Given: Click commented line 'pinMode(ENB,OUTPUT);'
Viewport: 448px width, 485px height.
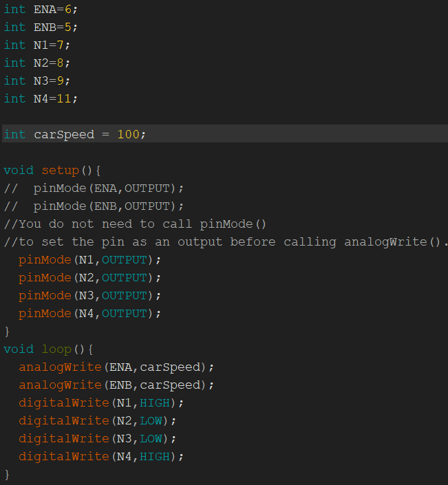Looking at the screenshot, I should click(94, 206).
